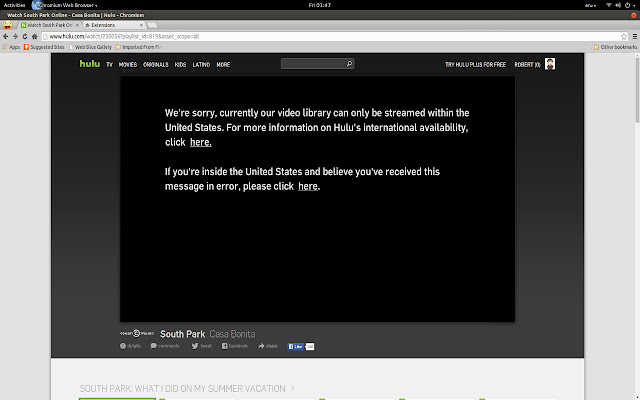Reload the Hulu page
The height and width of the screenshot is (400, 640).
point(25,36)
